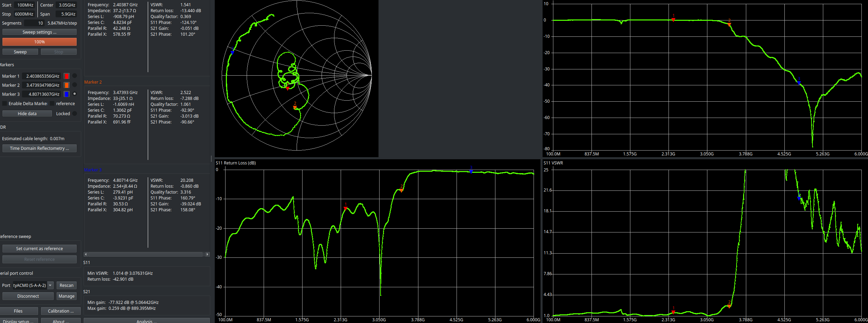Click Marker 2 VSWR value 2.522
The height and width of the screenshot is (323, 868).
[186, 93]
